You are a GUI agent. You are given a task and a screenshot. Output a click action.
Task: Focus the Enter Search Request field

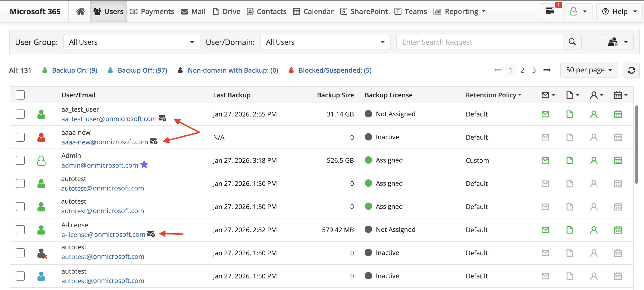coord(480,42)
